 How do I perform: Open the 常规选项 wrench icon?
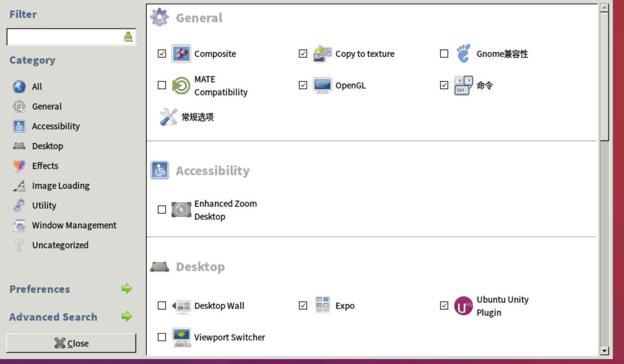(169, 116)
